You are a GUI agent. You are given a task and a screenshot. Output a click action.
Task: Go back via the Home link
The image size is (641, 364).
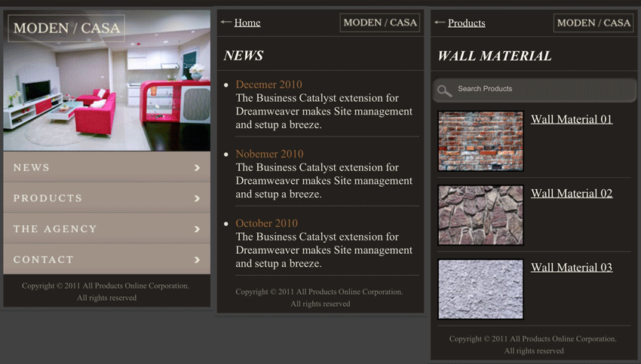point(247,23)
